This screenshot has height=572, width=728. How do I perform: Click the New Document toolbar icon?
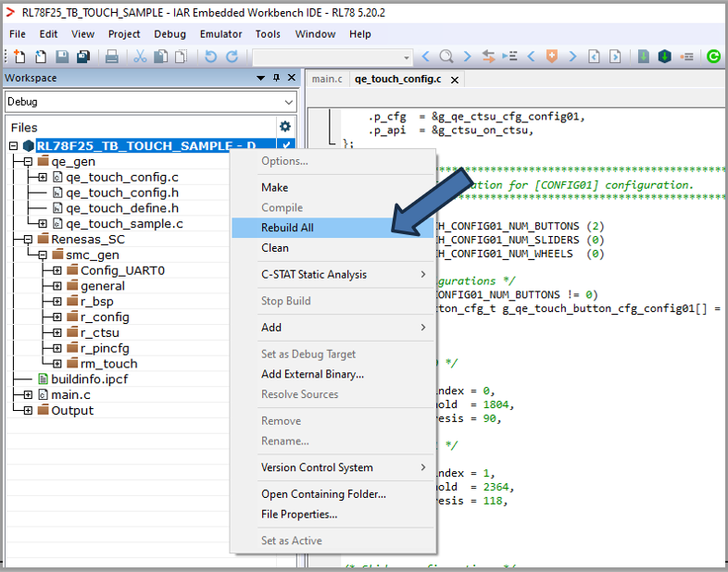[x=19, y=56]
